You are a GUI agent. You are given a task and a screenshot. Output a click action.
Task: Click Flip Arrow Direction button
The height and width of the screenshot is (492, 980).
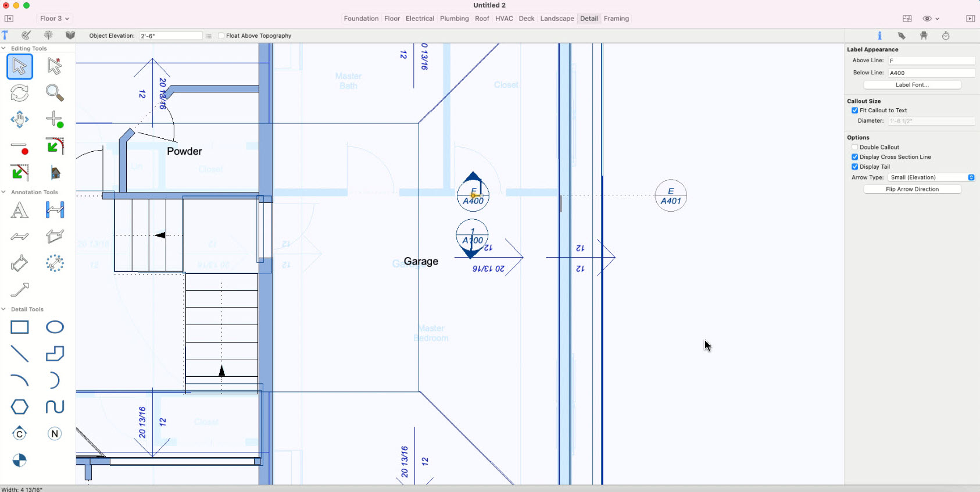pos(912,189)
